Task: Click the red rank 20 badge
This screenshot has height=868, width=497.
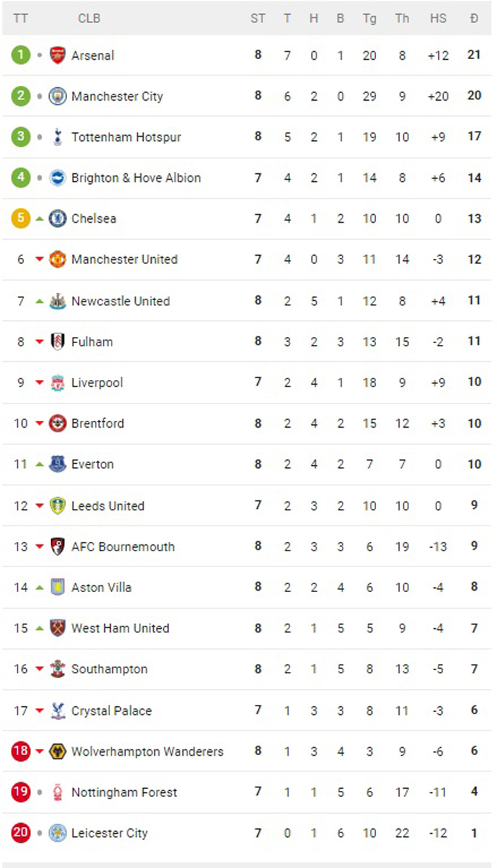Action: tap(21, 833)
